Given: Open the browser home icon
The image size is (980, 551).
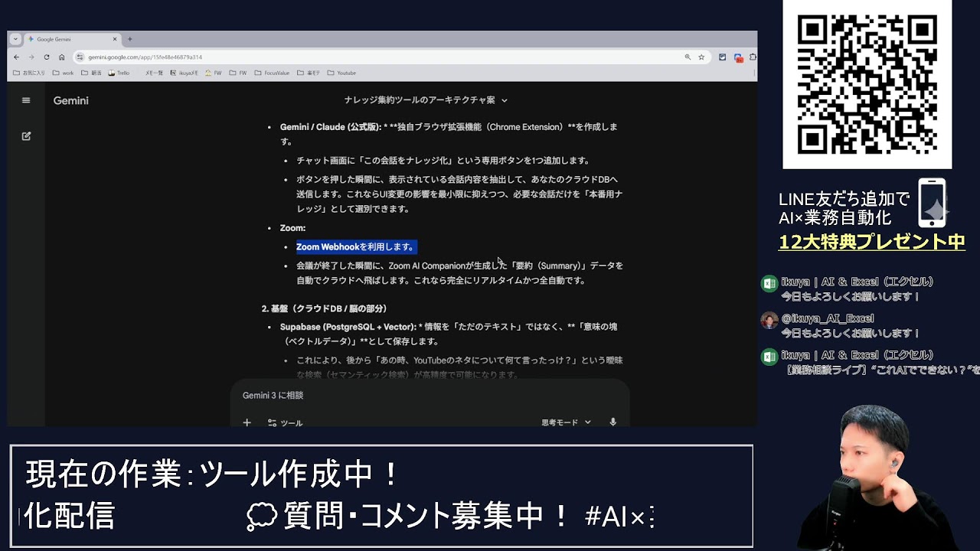Looking at the screenshot, I should (62, 57).
